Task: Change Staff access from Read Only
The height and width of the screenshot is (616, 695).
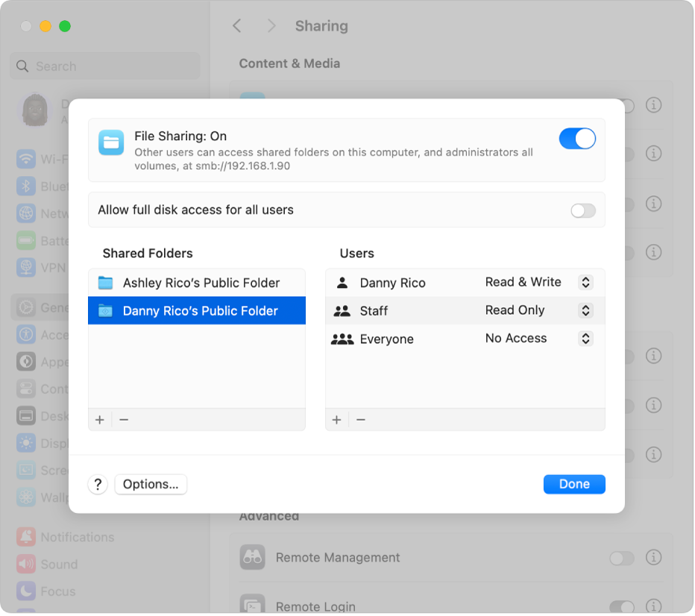Action: pyautogui.click(x=585, y=310)
